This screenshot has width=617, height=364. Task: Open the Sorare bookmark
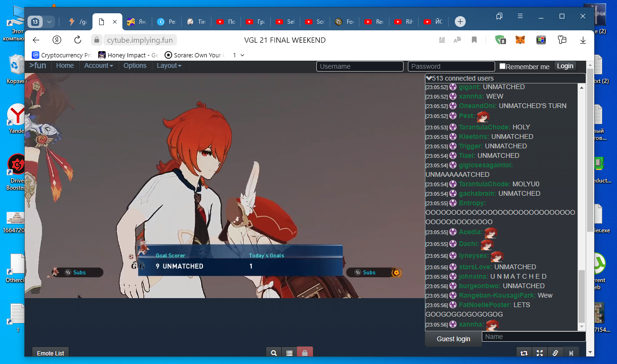194,55
